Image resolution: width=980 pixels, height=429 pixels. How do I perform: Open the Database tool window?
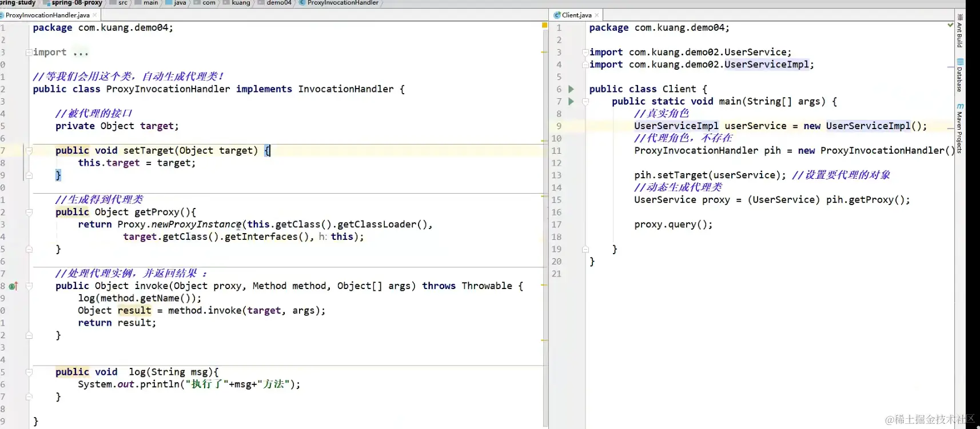click(960, 75)
